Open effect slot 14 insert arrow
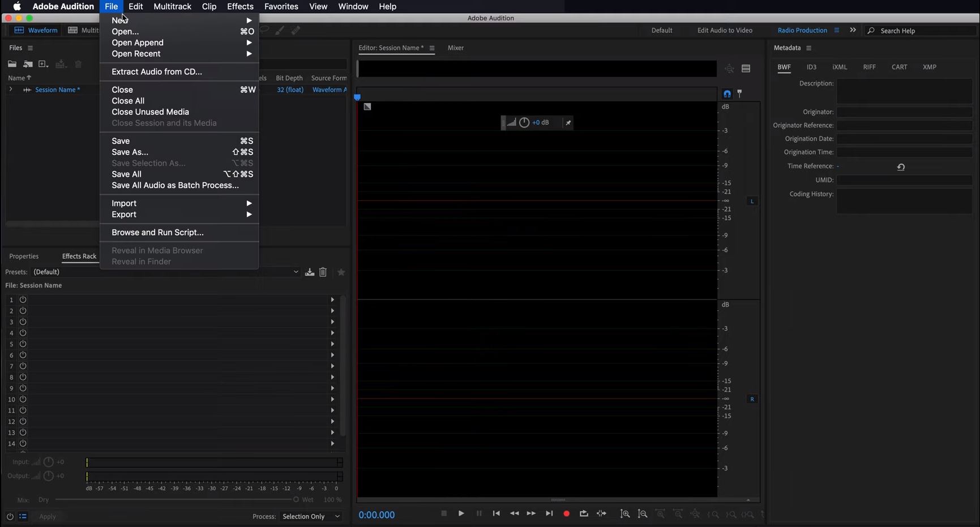Screen dimensions: 980x527 pos(332,443)
